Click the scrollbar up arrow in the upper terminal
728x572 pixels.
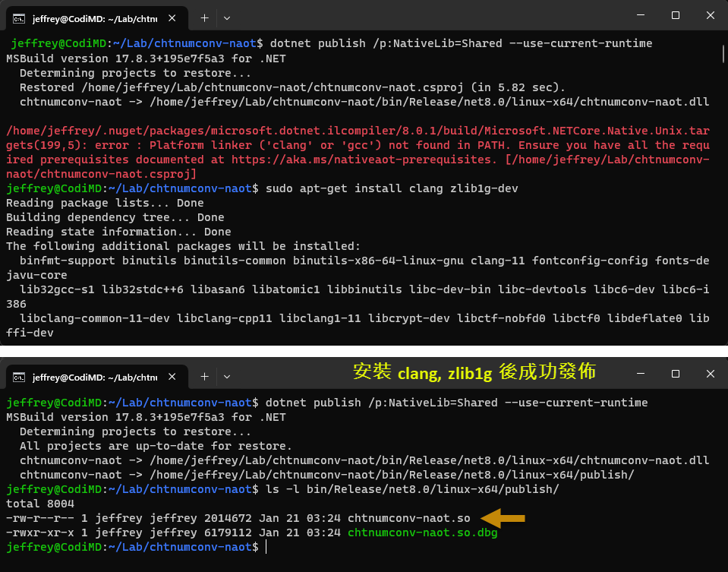[722, 39]
